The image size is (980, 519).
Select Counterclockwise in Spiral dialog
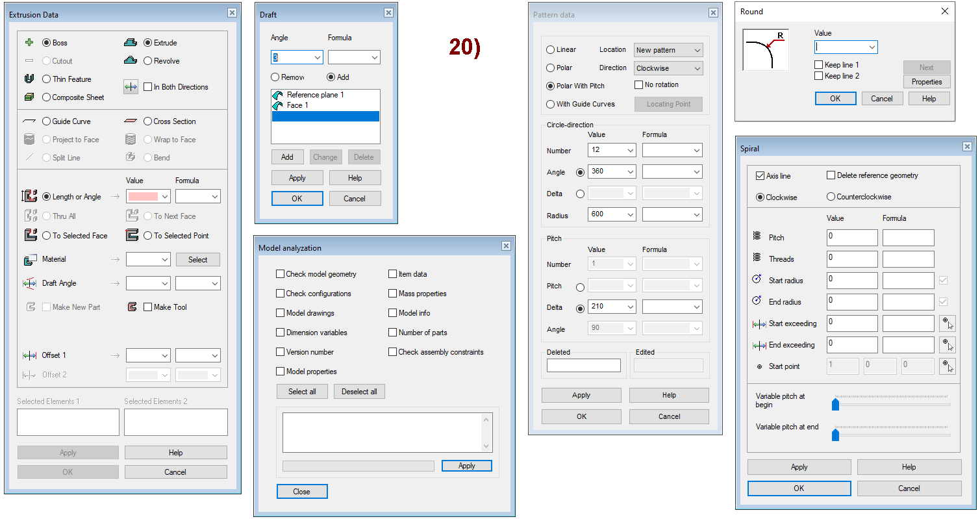pyautogui.click(x=831, y=197)
